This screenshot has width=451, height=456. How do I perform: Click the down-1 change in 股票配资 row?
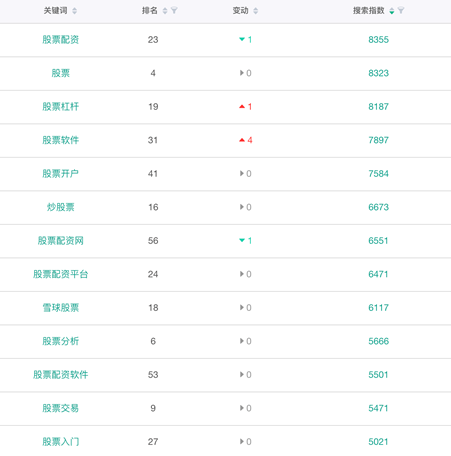tap(246, 40)
